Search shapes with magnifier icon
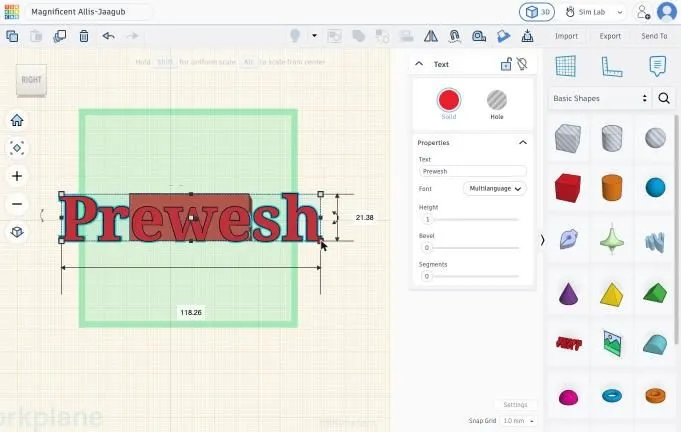Screen dimensions: 681x432 pos(664,99)
